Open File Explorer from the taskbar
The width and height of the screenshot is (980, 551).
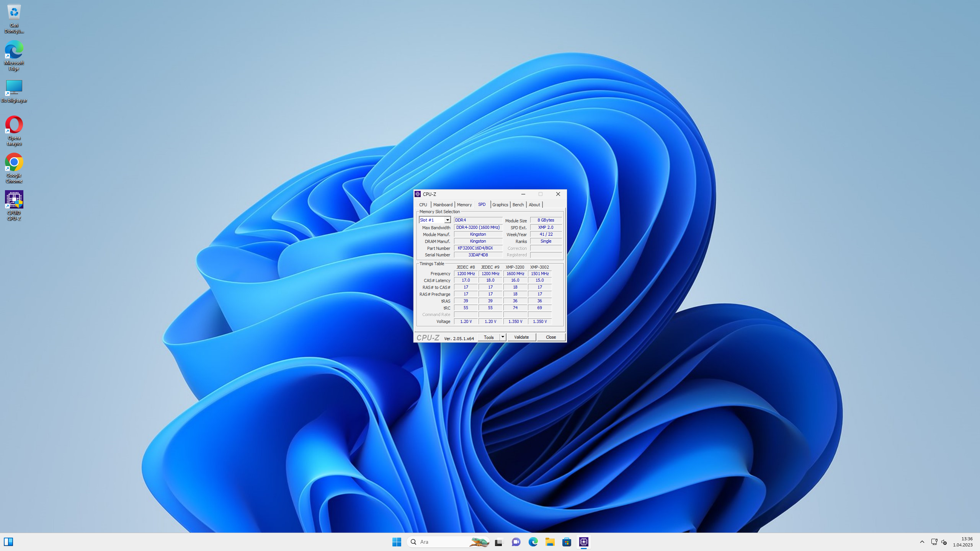pyautogui.click(x=550, y=542)
